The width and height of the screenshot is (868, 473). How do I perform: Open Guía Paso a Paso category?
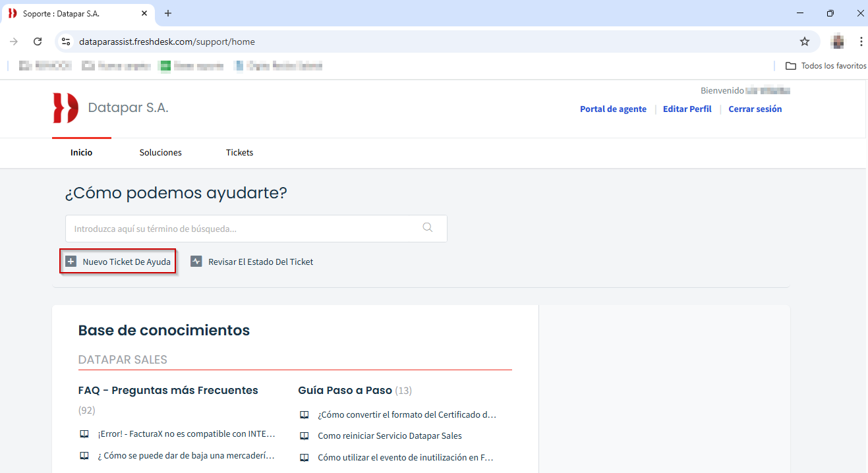pos(345,390)
